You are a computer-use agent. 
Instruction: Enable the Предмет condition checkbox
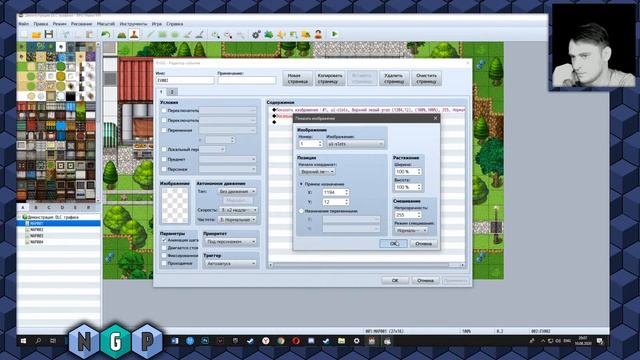coord(164,159)
